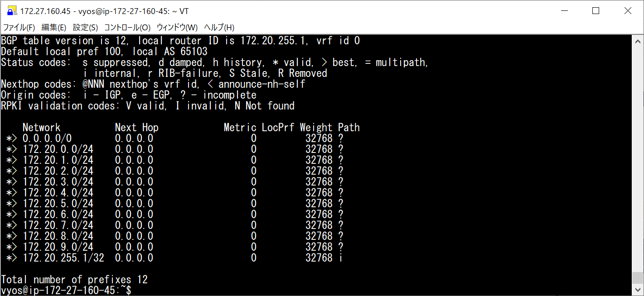Click the 172.20.9.0/24 network
This screenshot has width=644, height=296.
pyautogui.click(x=58, y=247)
